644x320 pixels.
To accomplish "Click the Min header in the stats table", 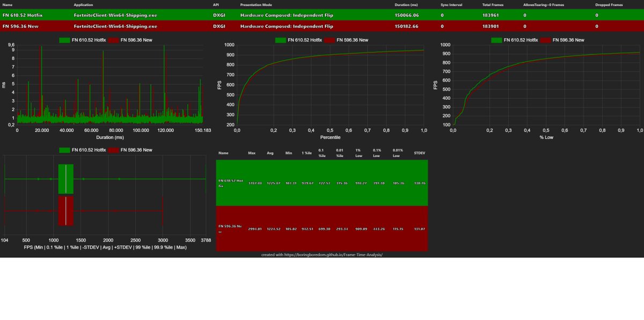I will (289, 153).
